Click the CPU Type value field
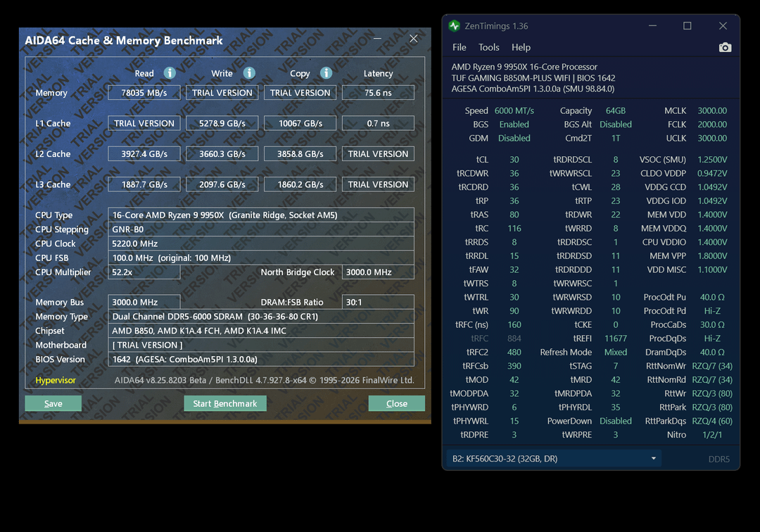 point(261,215)
